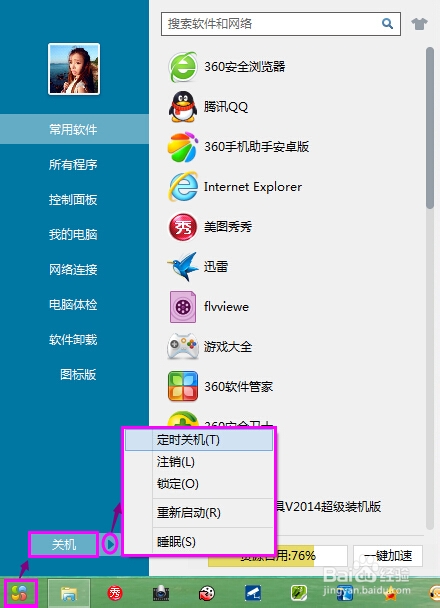Click the camera icon on taskbar
The height and width of the screenshot is (608, 440).
(x=160, y=593)
